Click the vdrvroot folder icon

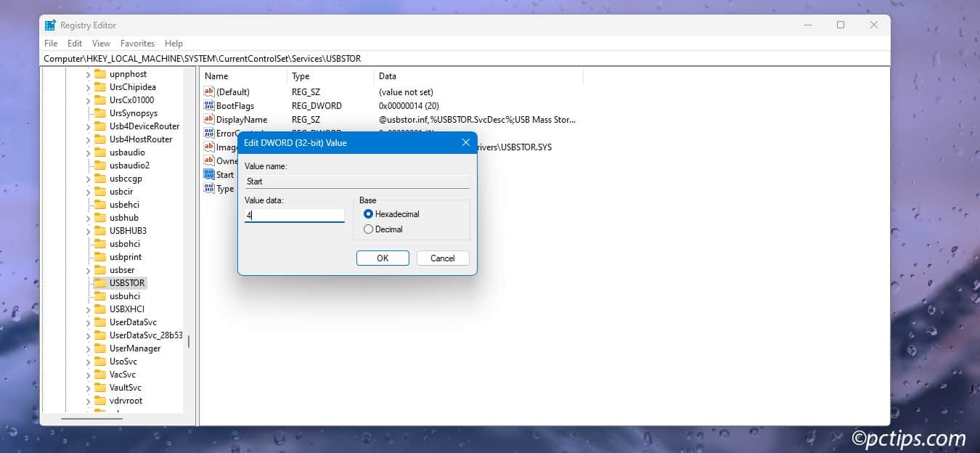100,401
